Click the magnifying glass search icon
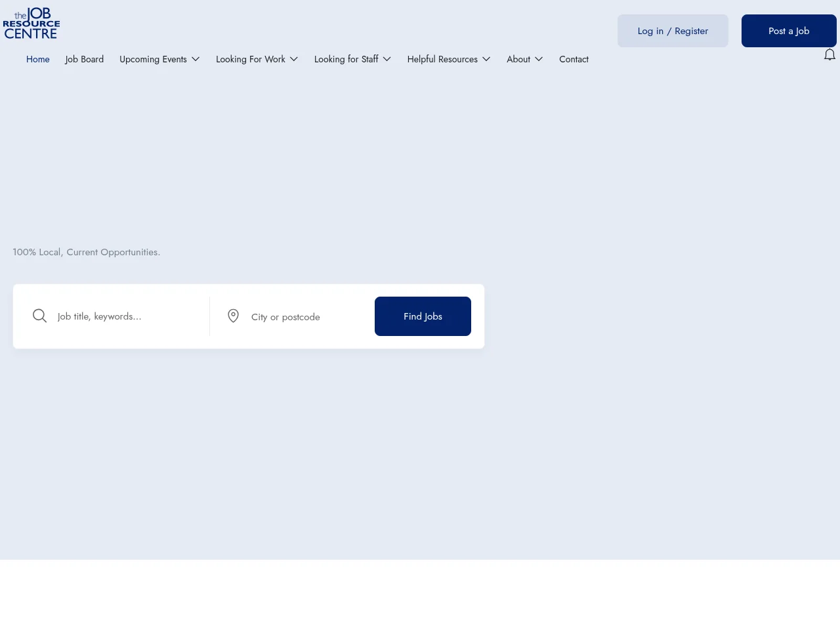840x630 pixels. coord(40,316)
